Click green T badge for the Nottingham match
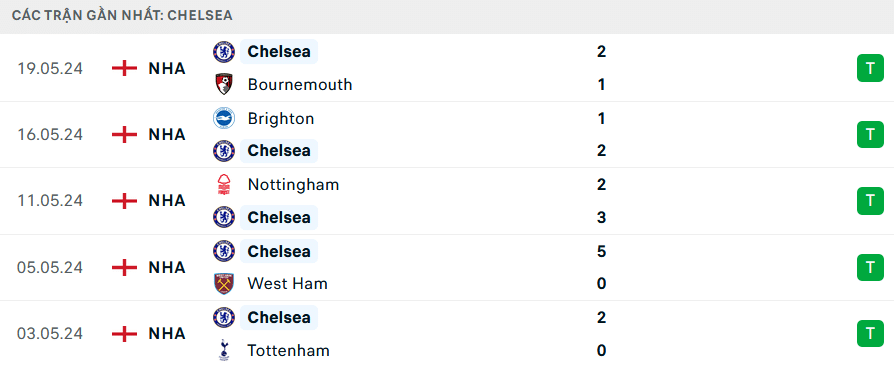This screenshot has height=367, width=894. 870,201
